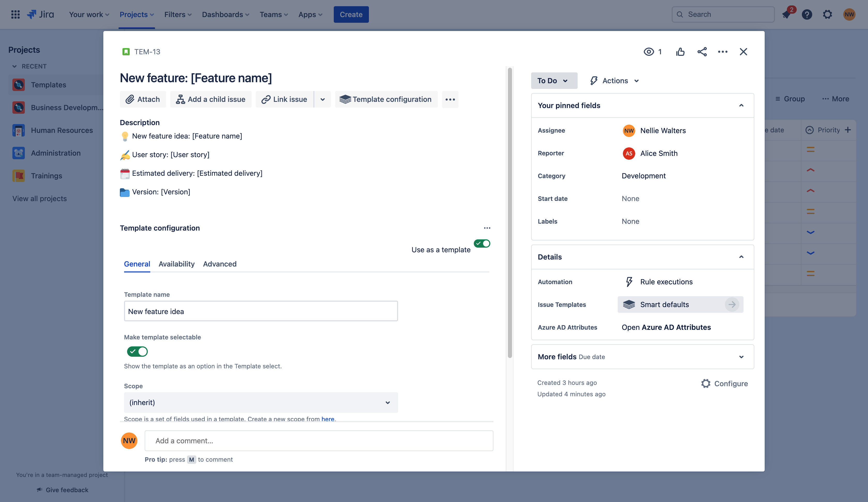Open the dropdown arrow next to Link issue
This screenshot has width=868, height=502.
point(323,99)
